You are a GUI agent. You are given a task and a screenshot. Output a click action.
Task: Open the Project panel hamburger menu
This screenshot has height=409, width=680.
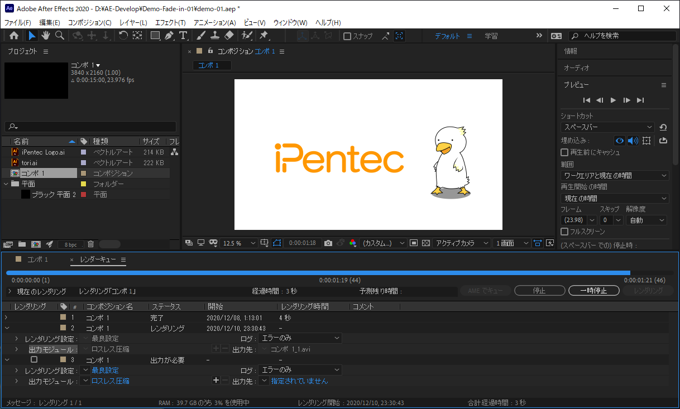tap(46, 51)
